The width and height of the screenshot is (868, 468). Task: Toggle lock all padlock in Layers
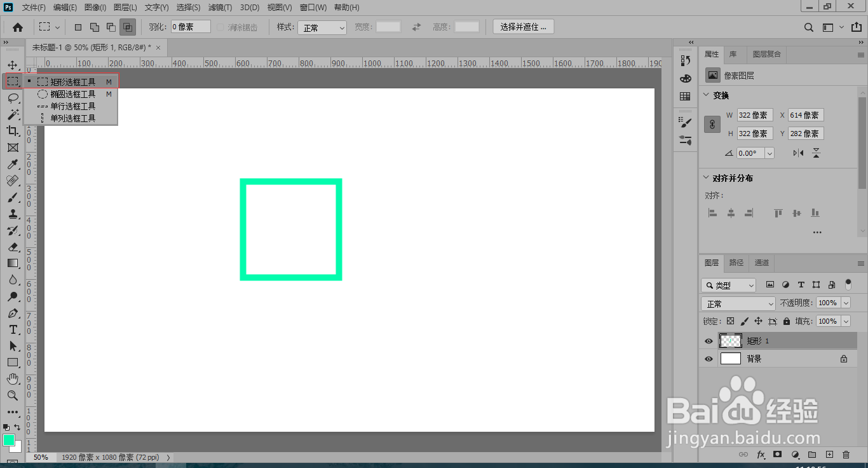point(787,321)
